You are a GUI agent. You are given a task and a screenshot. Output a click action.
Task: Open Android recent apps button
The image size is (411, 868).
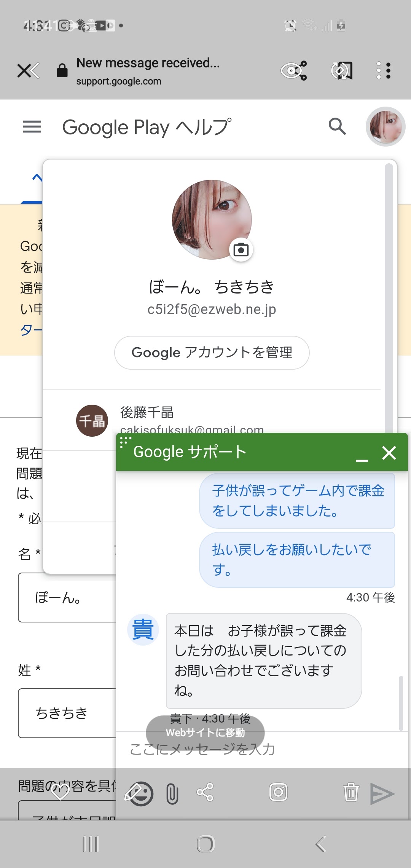click(91, 844)
